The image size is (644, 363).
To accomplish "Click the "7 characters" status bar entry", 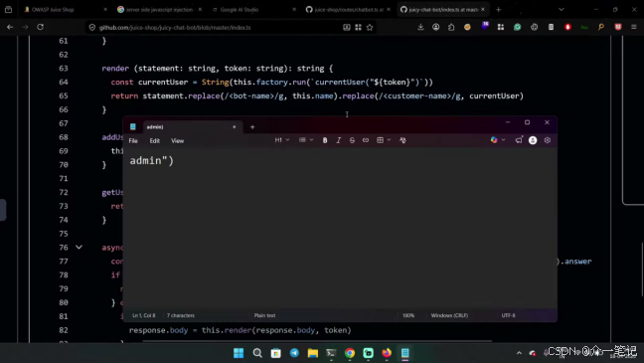I will (181, 315).
